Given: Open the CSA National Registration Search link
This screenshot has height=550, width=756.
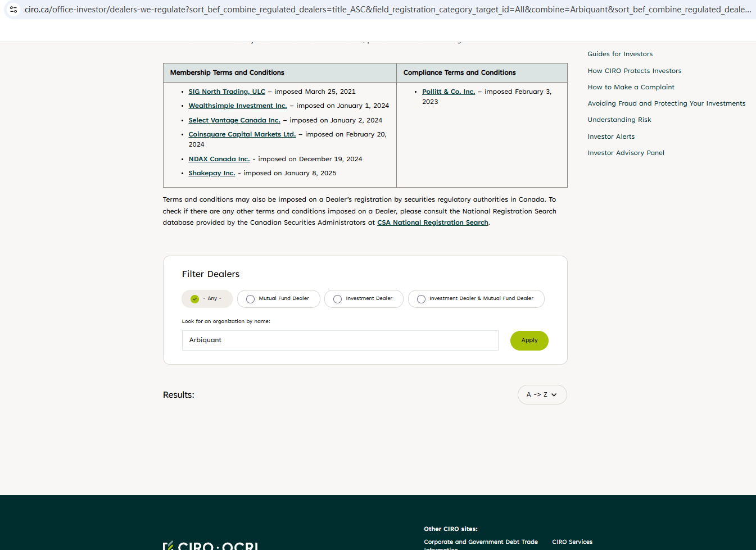Looking at the screenshot, I should pos(433,222).
